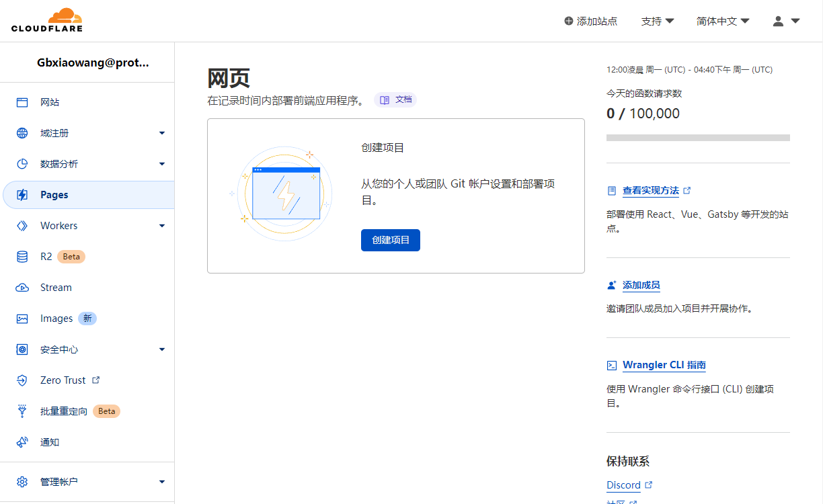Viewport: 823px width, 504px height.
Task: Click the Images picture icon in sidebar
Action: click(x=22, y=319)
